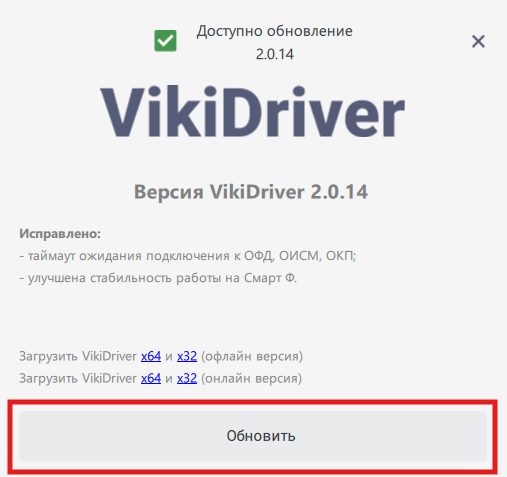The image size is (507, 477).
Task: Click the "Исправлено:" label
Action: pos(60,234)
